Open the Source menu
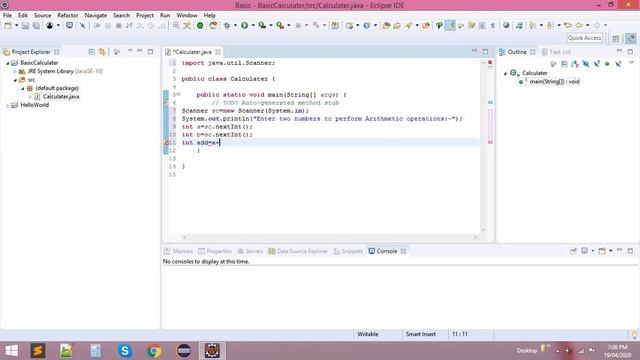The width and height of the screenshot is (640, 360). 42,16
